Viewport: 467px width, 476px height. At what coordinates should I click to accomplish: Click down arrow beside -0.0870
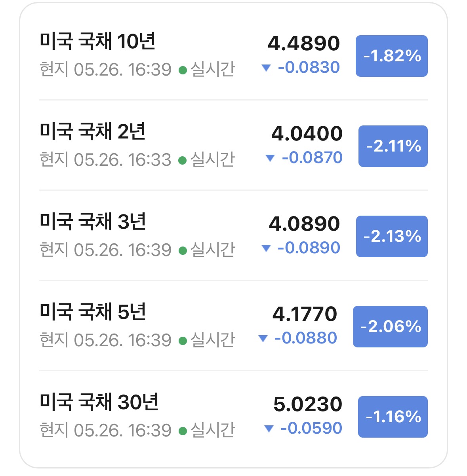tap(270, 158)
